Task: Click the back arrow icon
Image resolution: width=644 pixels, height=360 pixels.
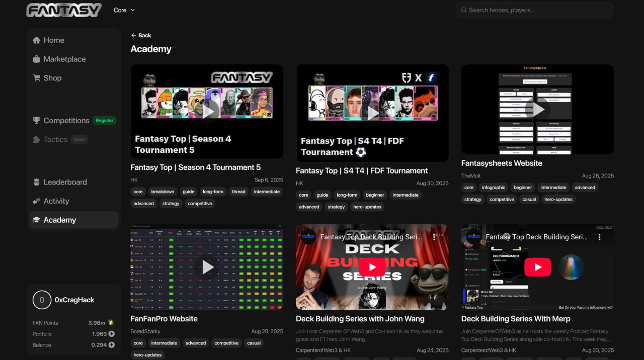Action: 133,35
